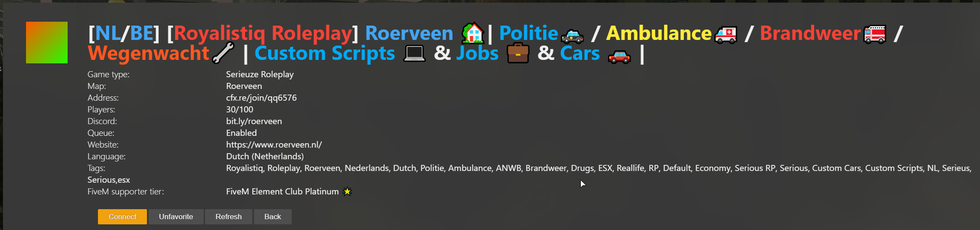Connect to the Roerveen server

click(122, 217)
